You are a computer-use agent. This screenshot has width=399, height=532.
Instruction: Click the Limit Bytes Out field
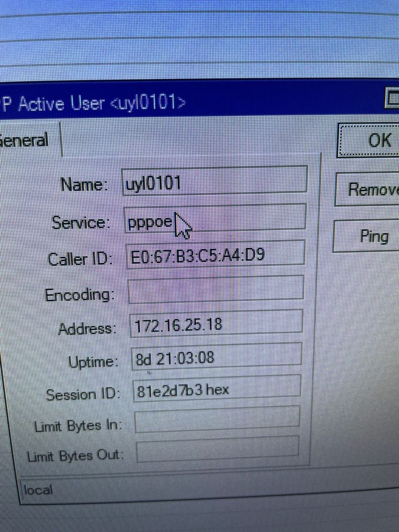pyautogui.click(x=217, y=449)
